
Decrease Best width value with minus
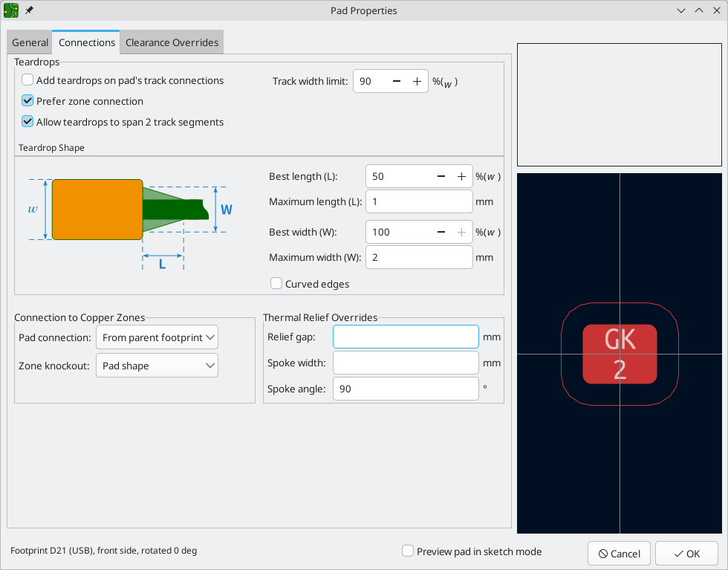pyautogui.click(x=441, y=232)
